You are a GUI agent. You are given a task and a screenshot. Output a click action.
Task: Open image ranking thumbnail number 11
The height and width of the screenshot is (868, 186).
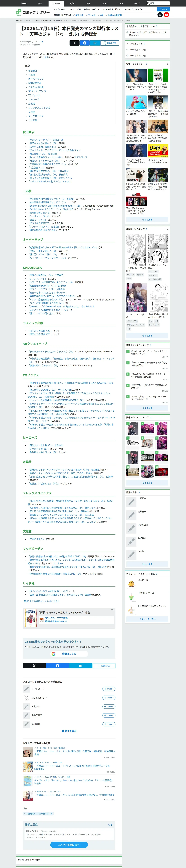point(147,471)
